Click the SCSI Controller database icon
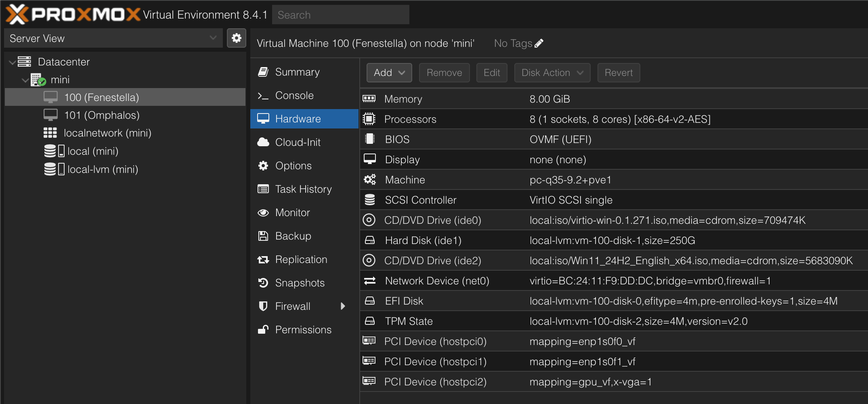This screenshot has height=404, width=868. [369, 200]
